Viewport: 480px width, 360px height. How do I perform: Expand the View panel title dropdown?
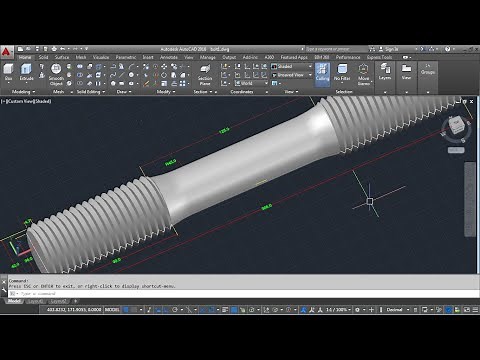[291, 91]
